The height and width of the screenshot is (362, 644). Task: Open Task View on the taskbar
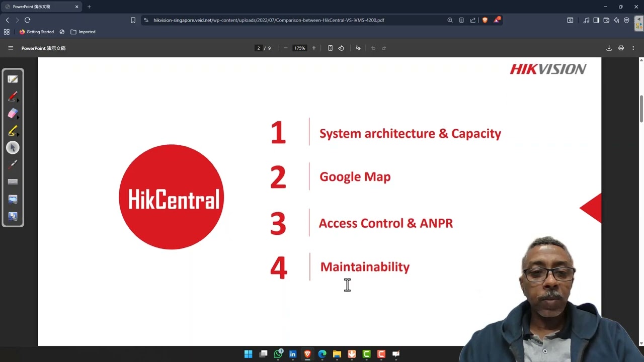tap(263, 354)
